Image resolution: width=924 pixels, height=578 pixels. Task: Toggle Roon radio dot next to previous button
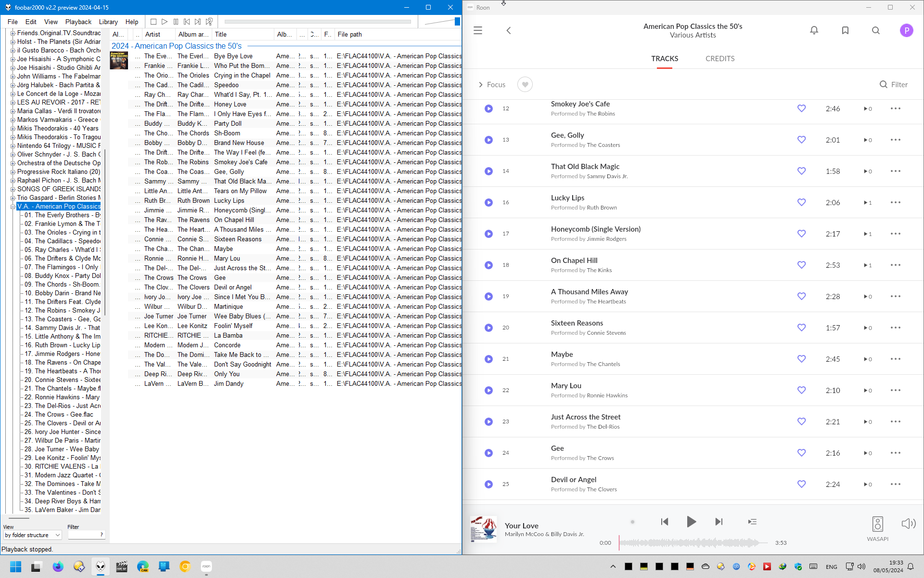632,522
